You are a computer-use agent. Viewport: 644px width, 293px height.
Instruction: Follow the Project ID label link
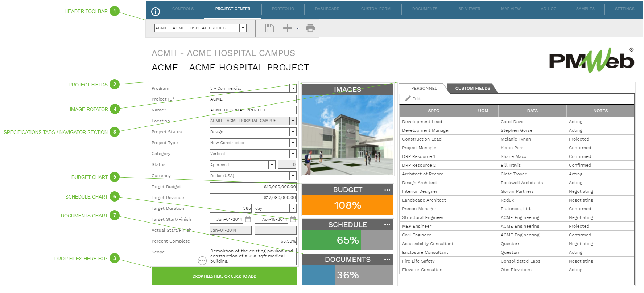(x=163, y=99)
